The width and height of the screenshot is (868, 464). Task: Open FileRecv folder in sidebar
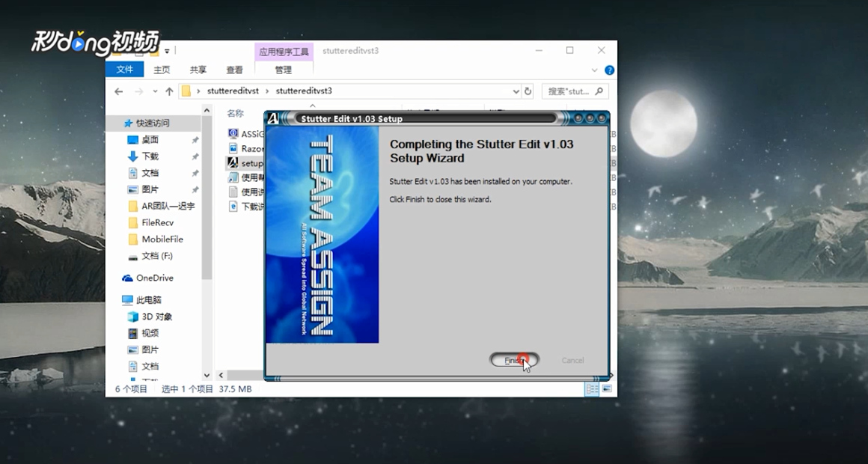[158, 222]
